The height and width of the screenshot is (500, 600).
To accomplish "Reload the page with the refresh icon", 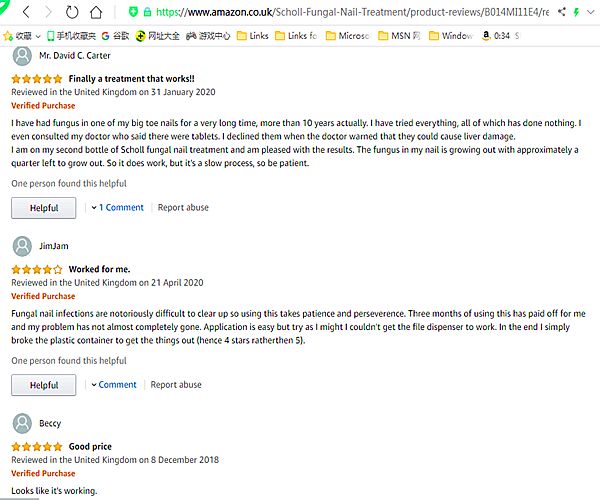I will (x=72, y=12).
